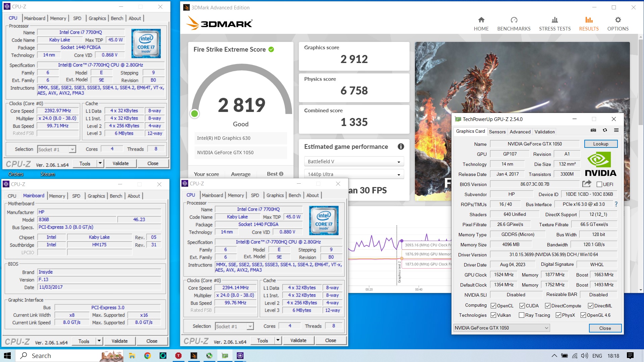Show hidden tray icons chevron
The height and width of the screenshot is (362, 644).
point(554,356)
